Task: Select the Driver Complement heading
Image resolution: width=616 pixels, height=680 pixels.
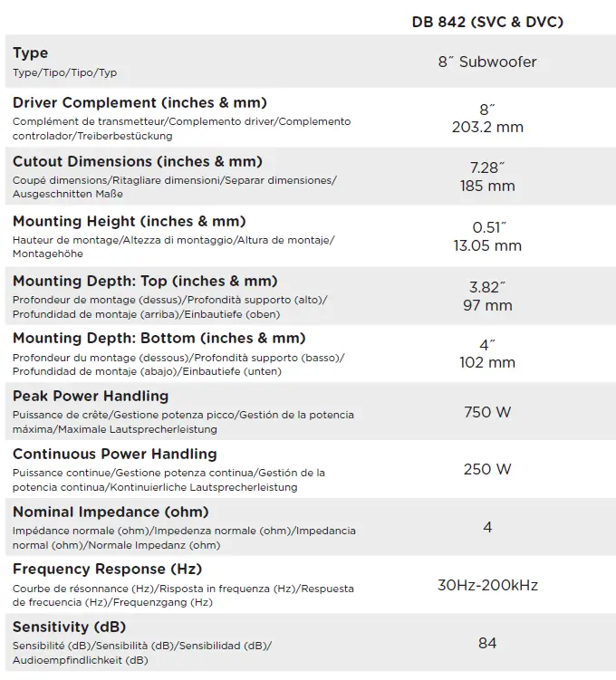Action: point(140,103)
